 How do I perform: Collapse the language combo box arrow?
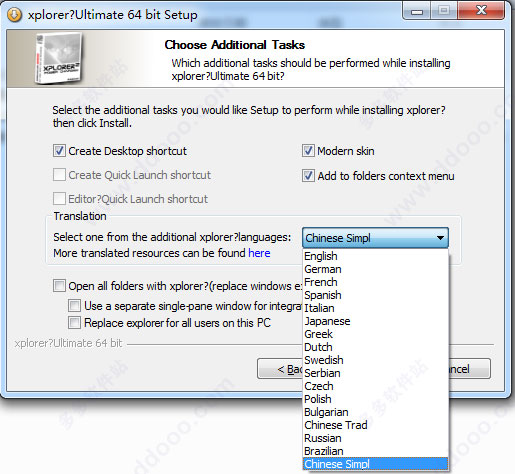pos(440,238)
